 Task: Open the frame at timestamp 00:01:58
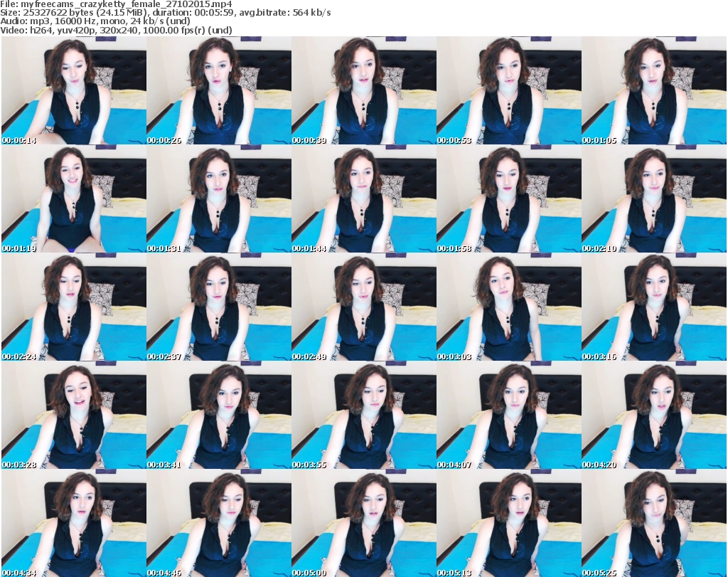(x=509, y=198)
